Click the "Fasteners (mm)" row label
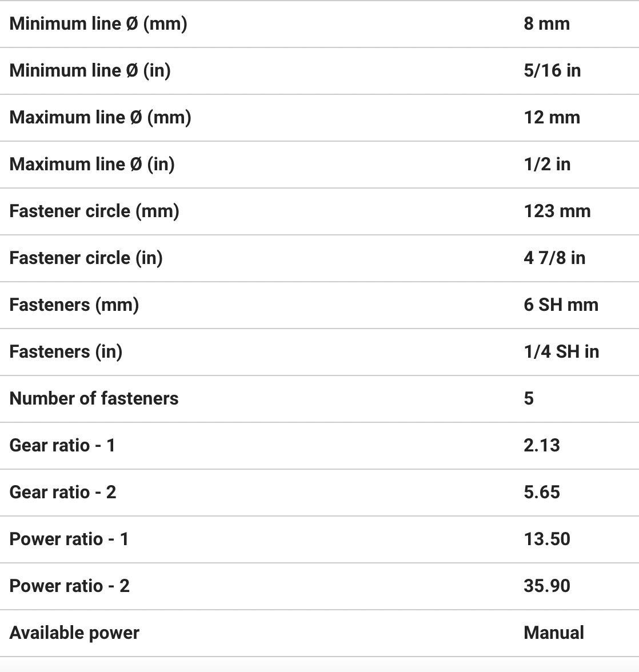Image resolution: width=639 pixels, height=672 pixels. 74,305
